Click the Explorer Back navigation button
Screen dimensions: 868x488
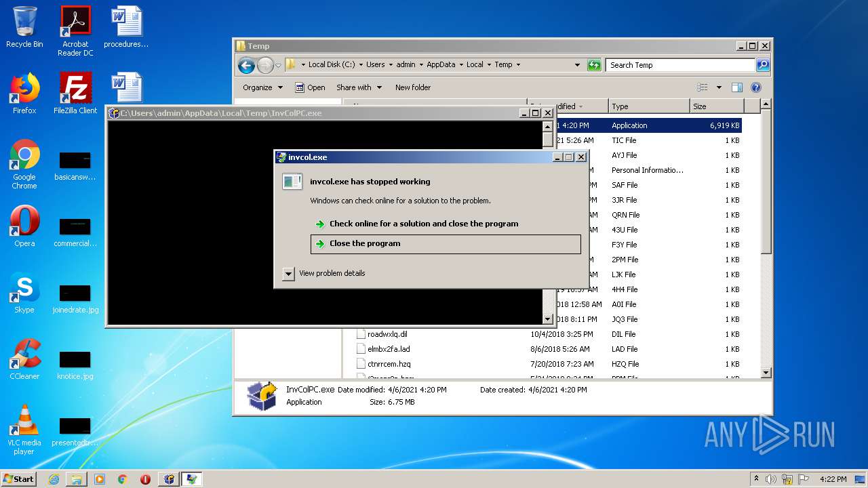click(246, 65)
